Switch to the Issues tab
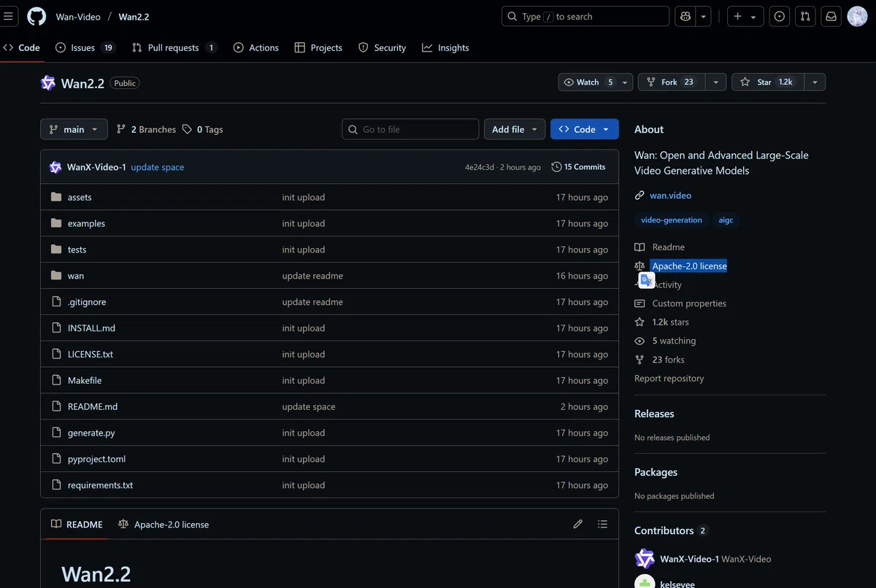The height and width of the screenshot is (588, 876). tap(85, 47)
